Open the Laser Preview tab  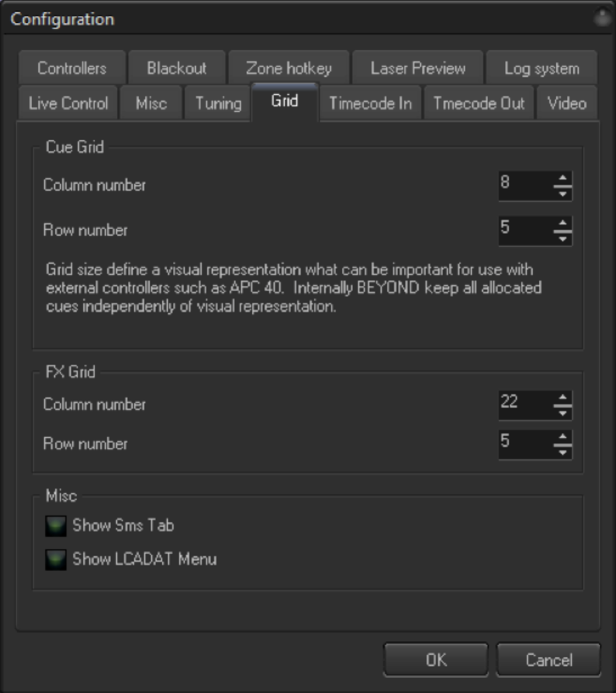coord(418,68)
